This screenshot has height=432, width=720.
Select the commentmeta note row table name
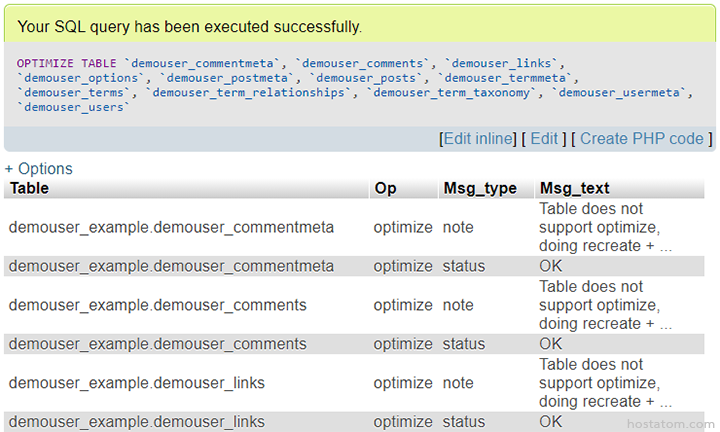click(x=171, y=227)
